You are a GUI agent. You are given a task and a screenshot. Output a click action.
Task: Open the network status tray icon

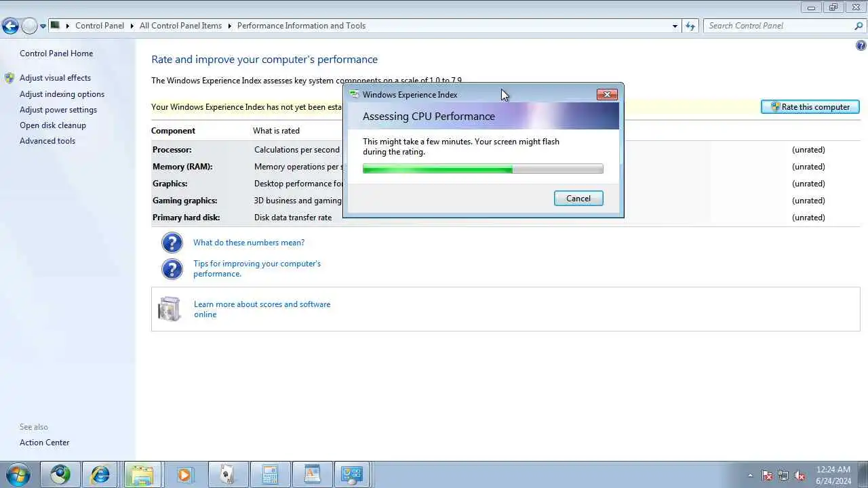[x=783, y=475]
